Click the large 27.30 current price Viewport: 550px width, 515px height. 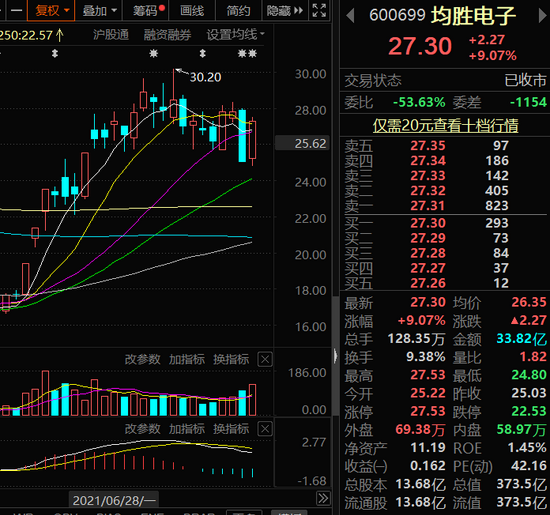(x=420, y=46)
